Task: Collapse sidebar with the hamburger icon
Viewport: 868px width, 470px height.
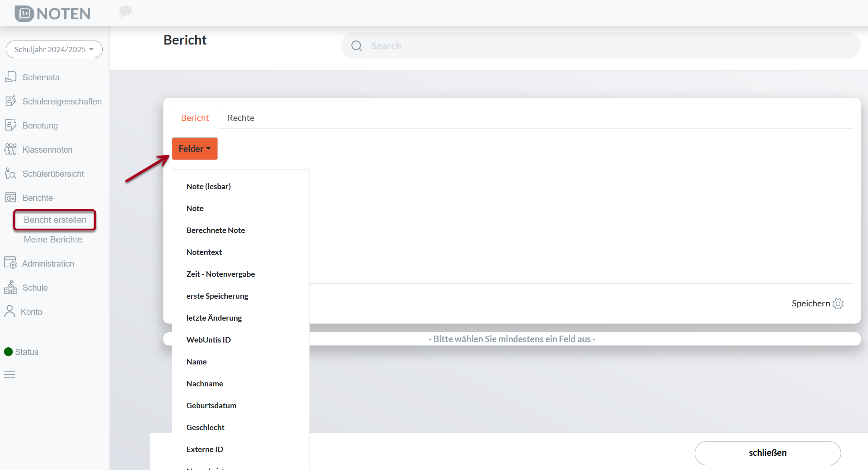Action: pos(10,374)
